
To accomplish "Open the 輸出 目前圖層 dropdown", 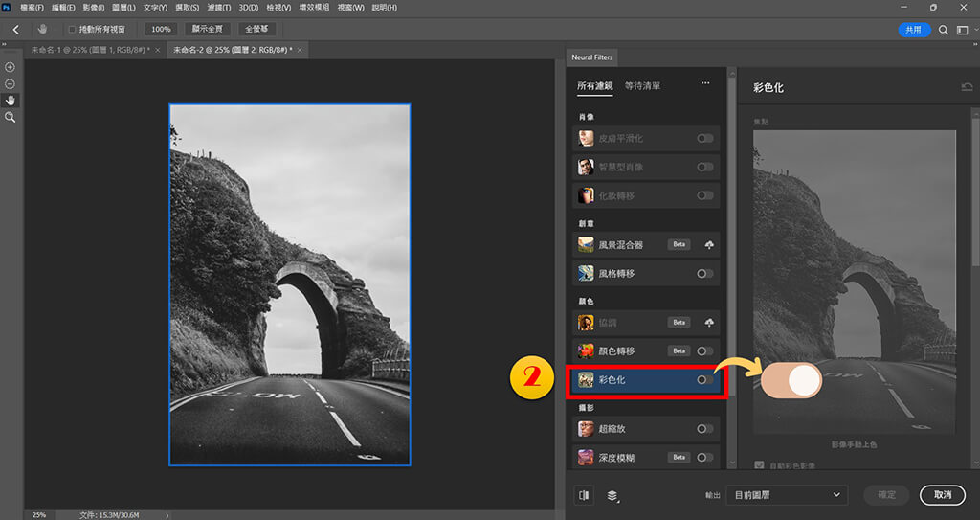I will pos(788,495).
